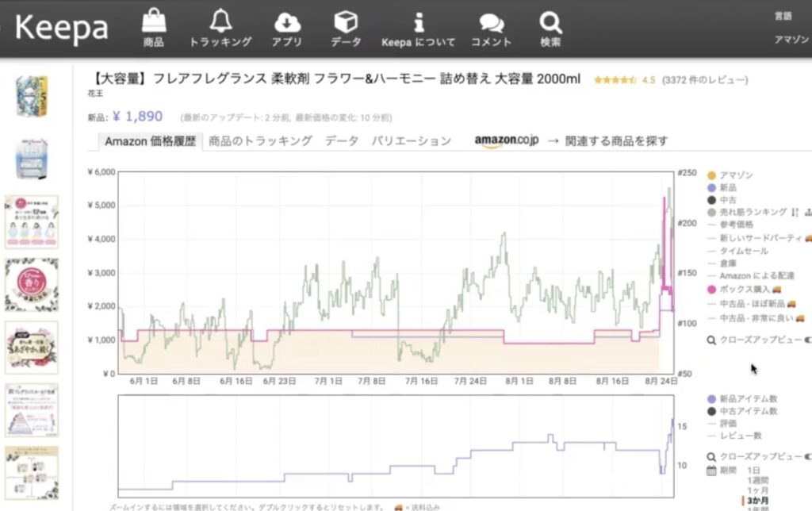Set period to 1日

click(x=753, y=470)
